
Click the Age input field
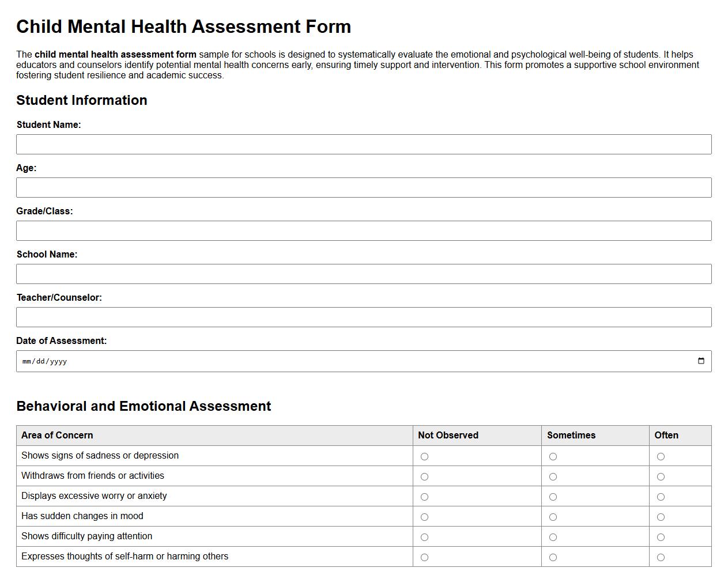pos(364,187)
